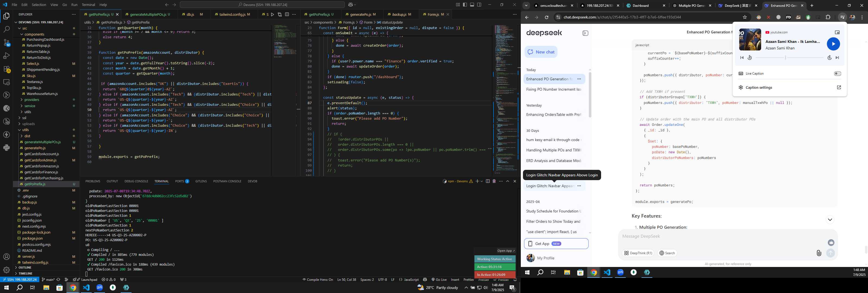The width and height of the screenshot is (868, 293).
Task: Open the Manage gear in VS Code
Action: tap(7, 270)
